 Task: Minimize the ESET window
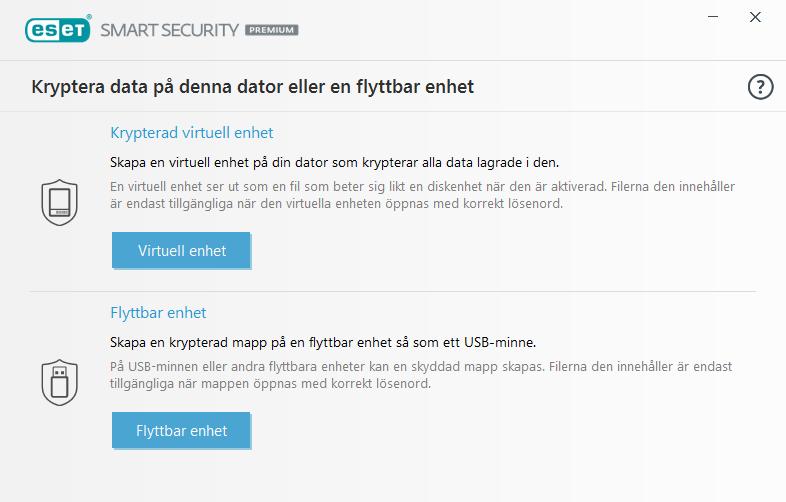click(x=713, y=17)
